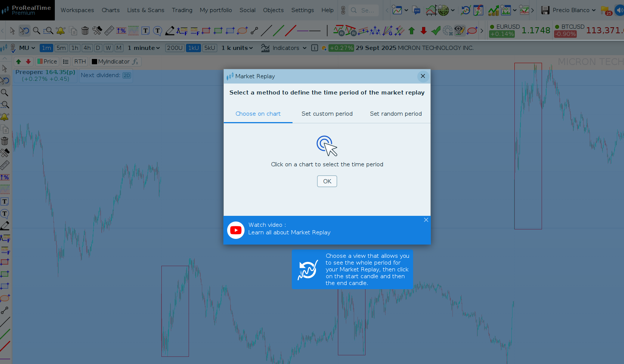Select the boxed text tool in top toolbar
The height and width of the screenshot is (364, 624).
[146, 31]
